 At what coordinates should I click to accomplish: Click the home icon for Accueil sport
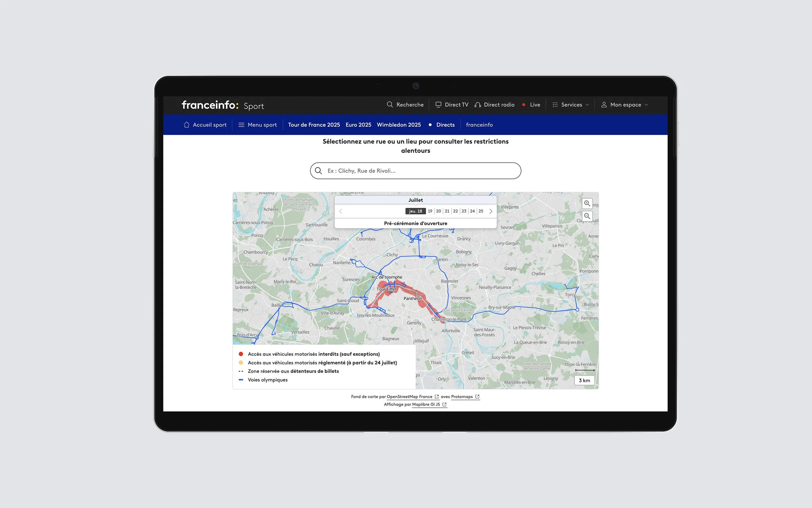coord(187,125)
